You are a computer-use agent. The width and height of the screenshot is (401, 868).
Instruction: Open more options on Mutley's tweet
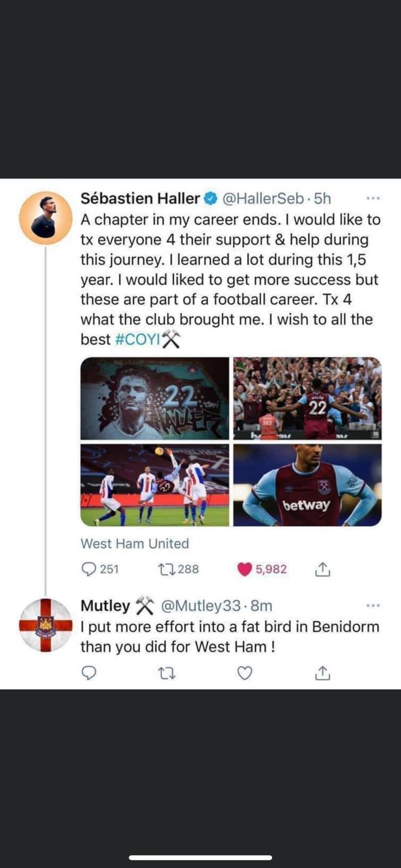373,605
